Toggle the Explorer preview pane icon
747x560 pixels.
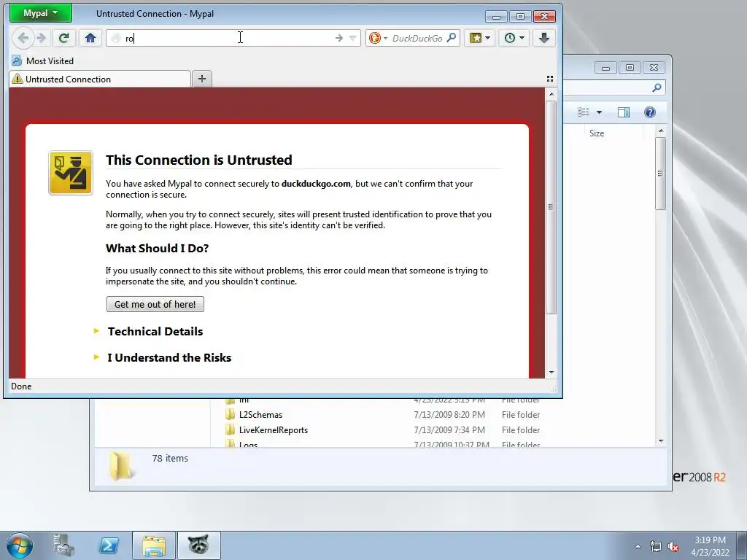pos(624,112)
